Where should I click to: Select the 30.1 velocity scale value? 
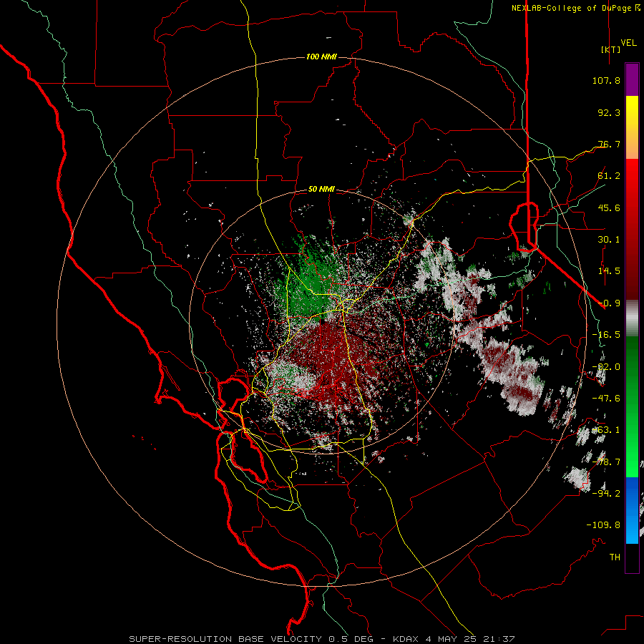(x=609, y=240)
